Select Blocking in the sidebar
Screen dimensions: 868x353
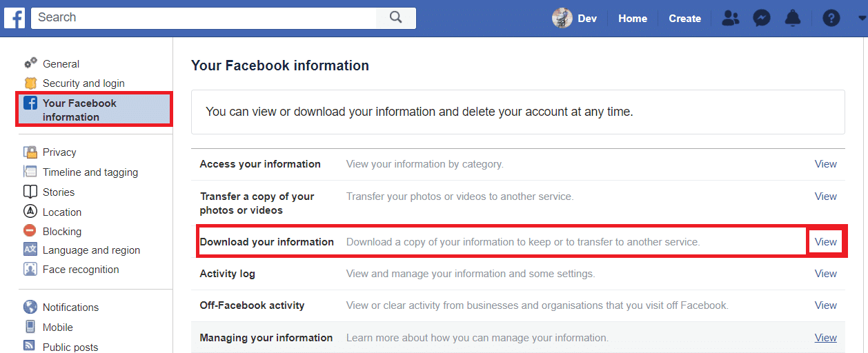pyautogui.click(x=62, y=232)
